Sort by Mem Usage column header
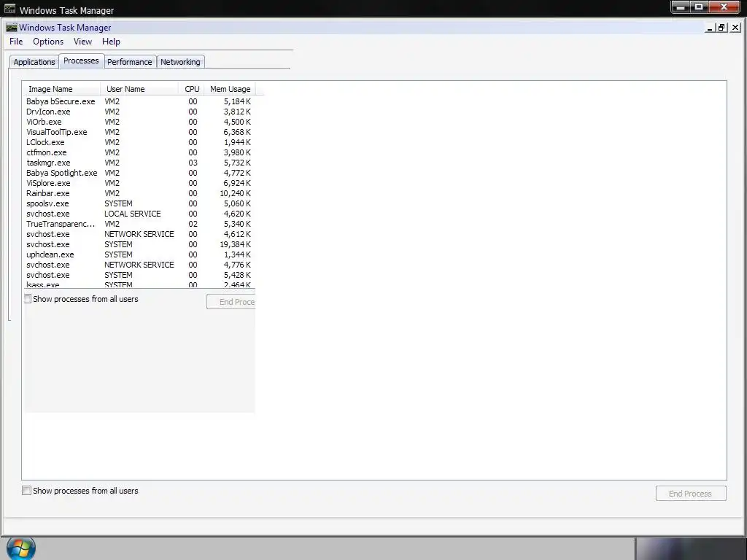747x560 pixels. tap(230, 89)
